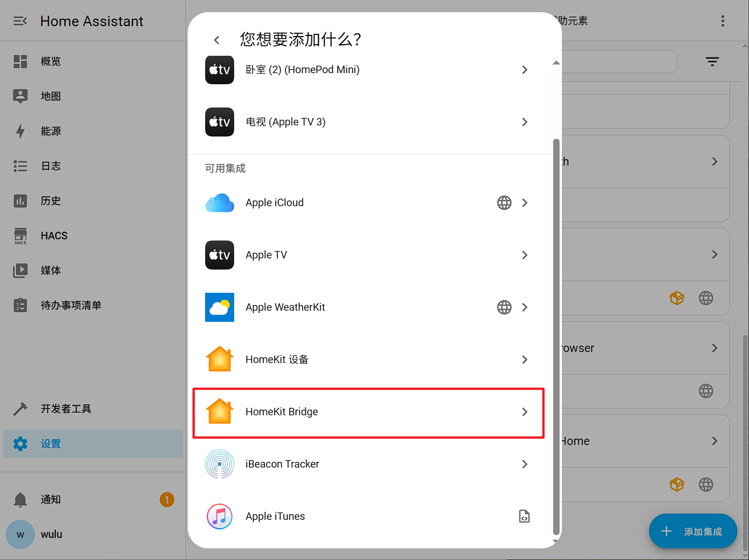Go back using the dialog back arrow

point(217,40)
